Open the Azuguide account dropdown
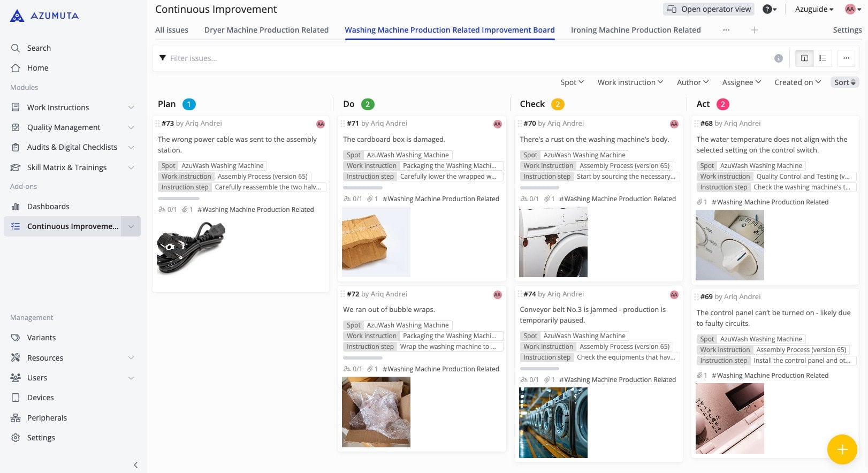The image size is (868, 473). click(x=814, y=9)
